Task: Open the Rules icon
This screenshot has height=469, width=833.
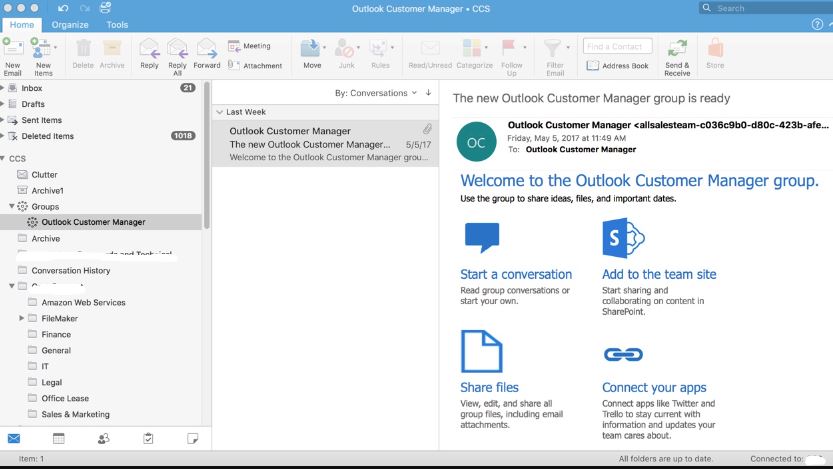Action: click(x=378, y=48)
